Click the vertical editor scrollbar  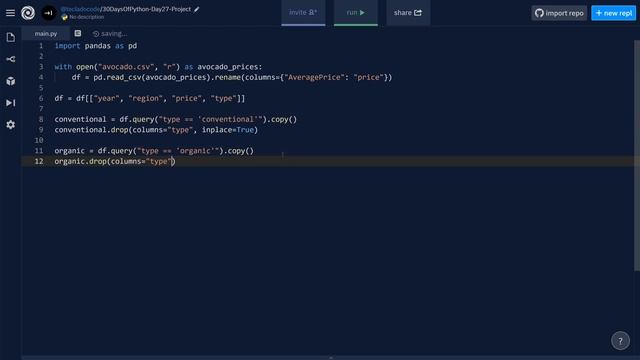click(x=637, y=155)
